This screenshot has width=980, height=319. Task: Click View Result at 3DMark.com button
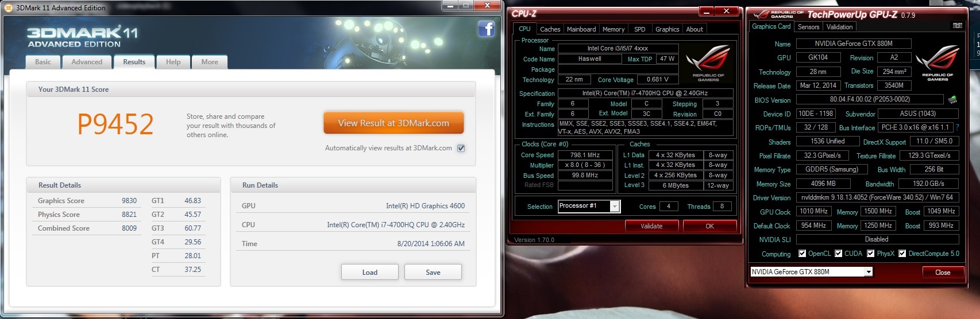pyautogui.click(x=393, y=123)
